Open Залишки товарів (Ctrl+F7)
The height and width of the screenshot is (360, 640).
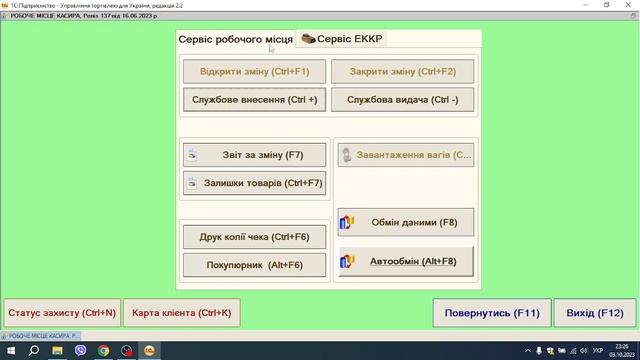254,183
